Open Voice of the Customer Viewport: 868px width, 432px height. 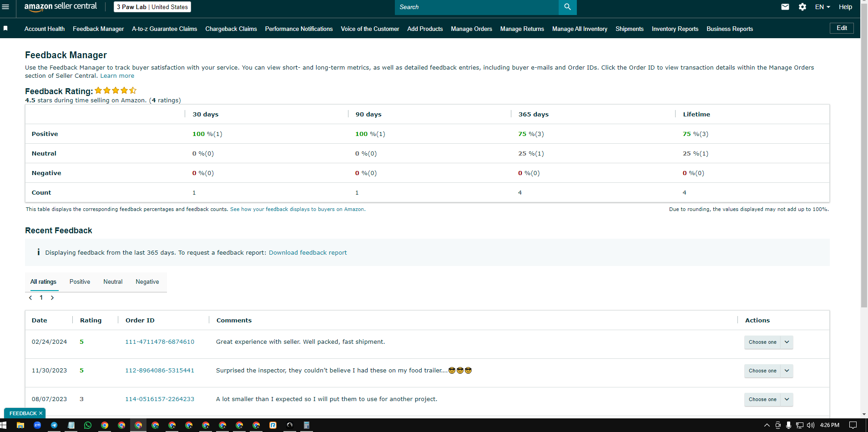pyautogui.click(x=370, y=29)
